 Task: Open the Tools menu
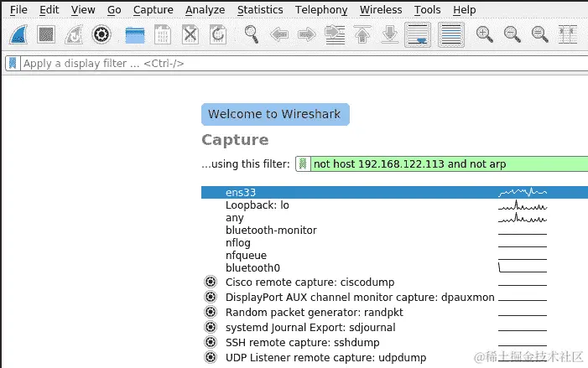427,10
